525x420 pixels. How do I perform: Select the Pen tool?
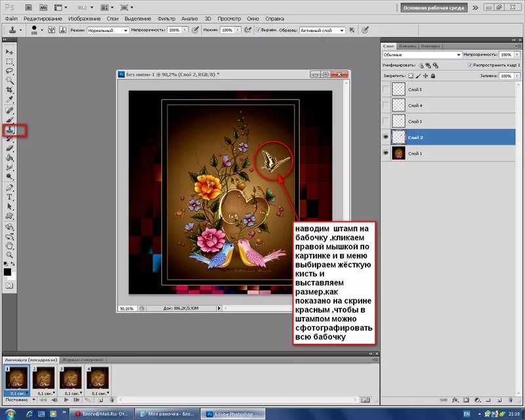point(9,188)
